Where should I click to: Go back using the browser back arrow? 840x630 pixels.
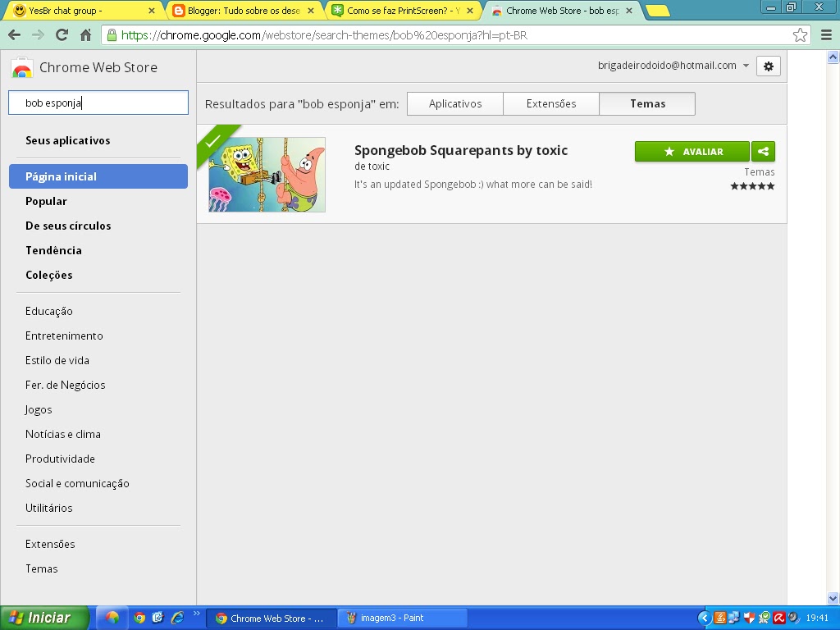15,35
